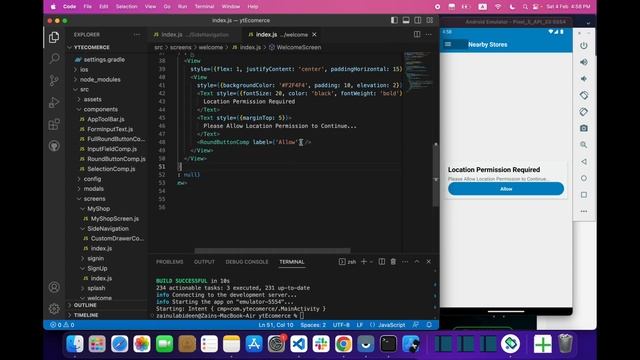Take emulator screenshot with camera icon

coord(584,128)
